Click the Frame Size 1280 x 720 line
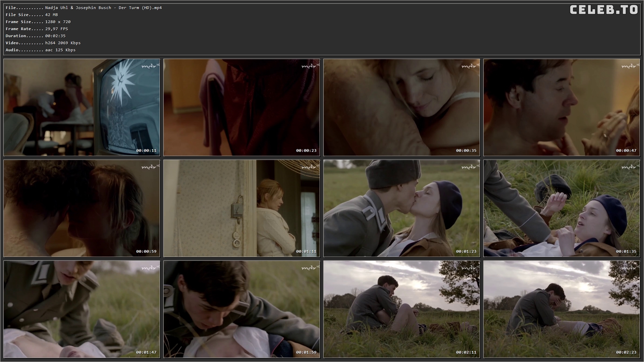The height and width of the screenshot is (362, 644). (x=38, y=22)
